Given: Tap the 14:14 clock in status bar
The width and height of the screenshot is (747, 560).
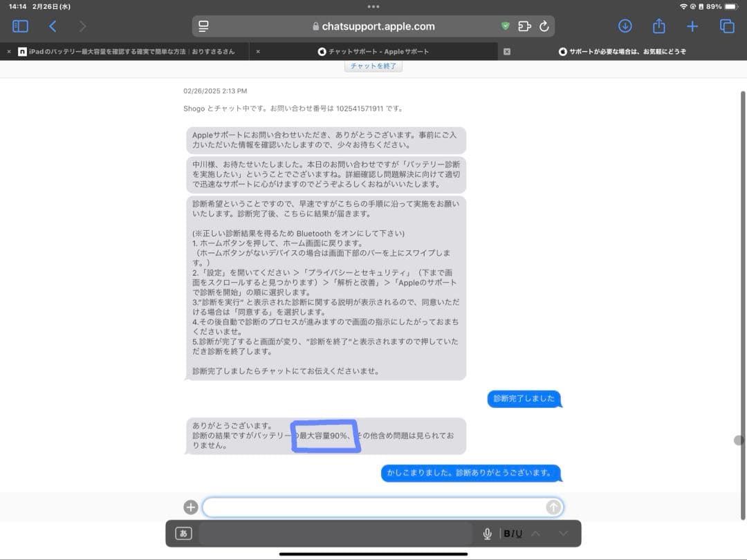Looking at the screenshot, I should (17, 7).
